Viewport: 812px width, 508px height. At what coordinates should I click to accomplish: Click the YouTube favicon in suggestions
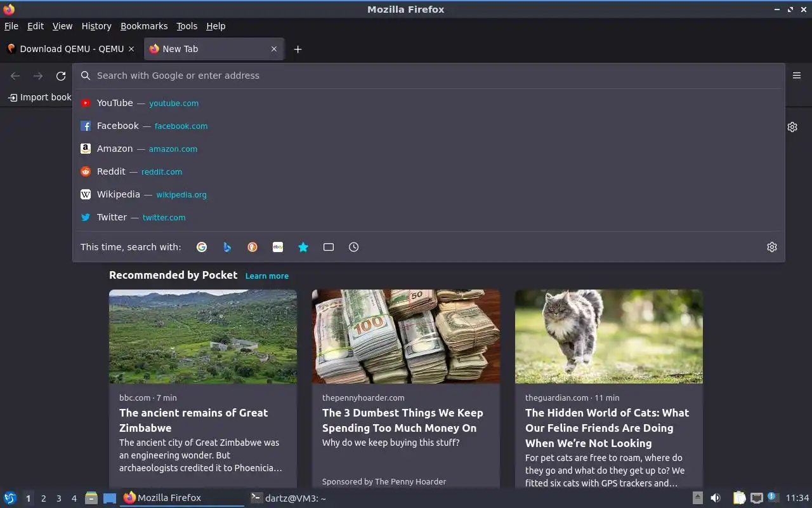click(86, 103)
